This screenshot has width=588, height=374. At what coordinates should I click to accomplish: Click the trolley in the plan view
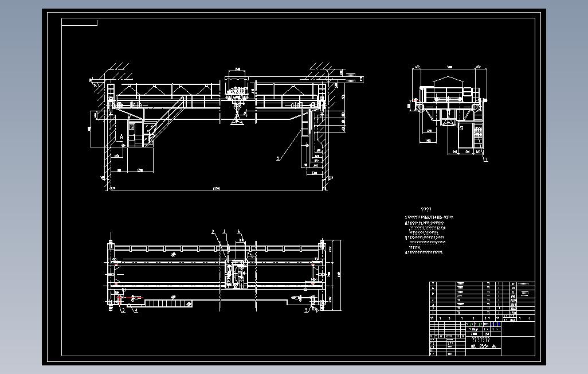[x=236, y=275]
